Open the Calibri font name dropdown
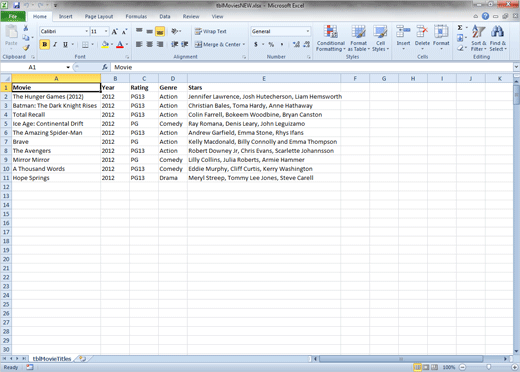The width and height of the screenshot is (520, 372). point(86,31)
